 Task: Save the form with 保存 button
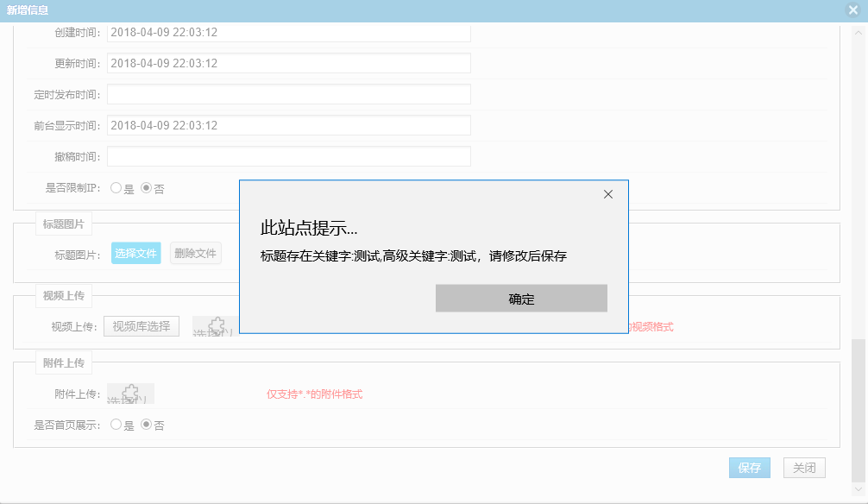(750, 468)
